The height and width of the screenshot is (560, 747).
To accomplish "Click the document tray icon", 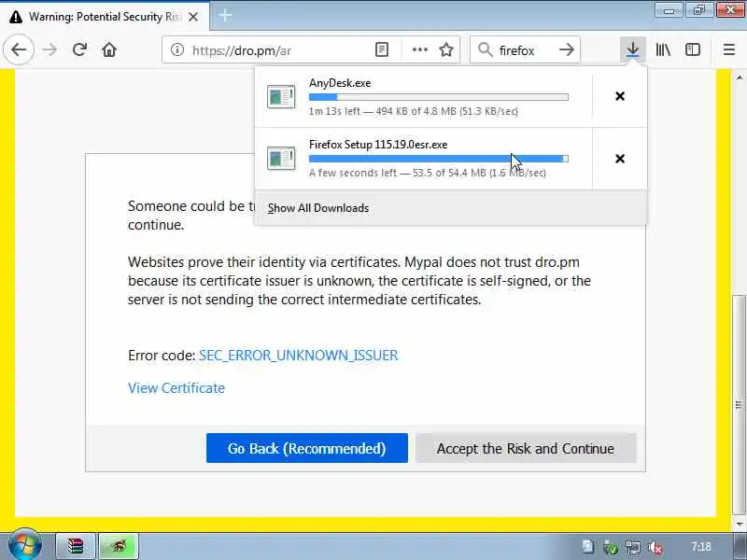I will (x=588, y=547).
